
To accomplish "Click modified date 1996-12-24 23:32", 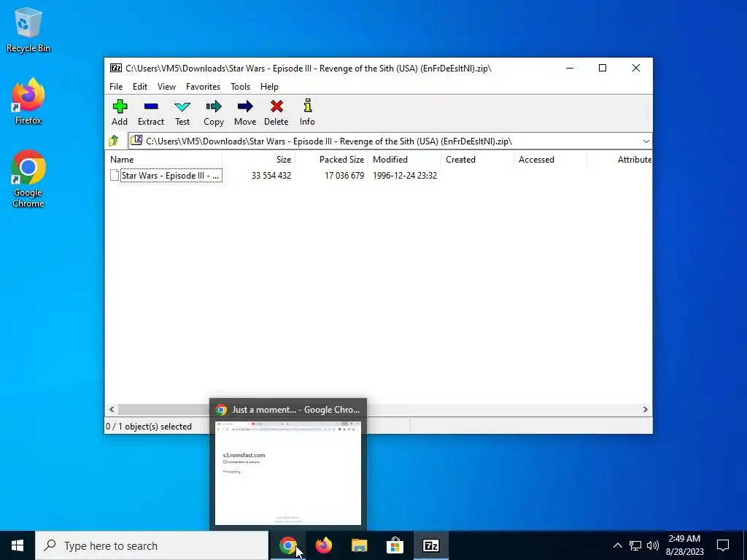I will tap(404, 175).
